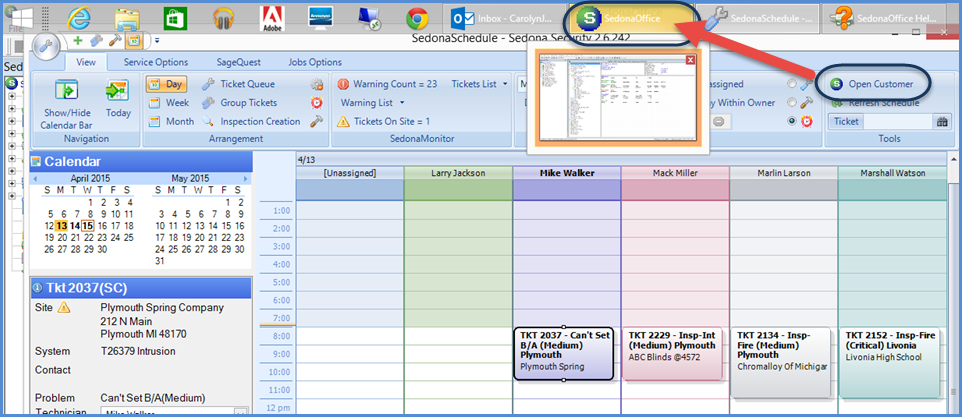
Task: Click the alarm clock icon in Arrangement group
Action: (x=317, y=102)
